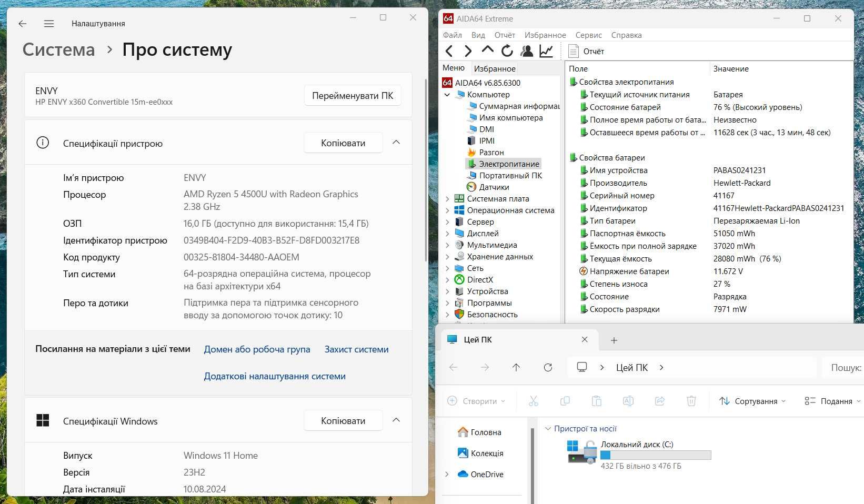The width and height of the screenshot is (864, 504).
Task: Expand OneDrive in Explorer sidebar
Action: coord(447,474)
